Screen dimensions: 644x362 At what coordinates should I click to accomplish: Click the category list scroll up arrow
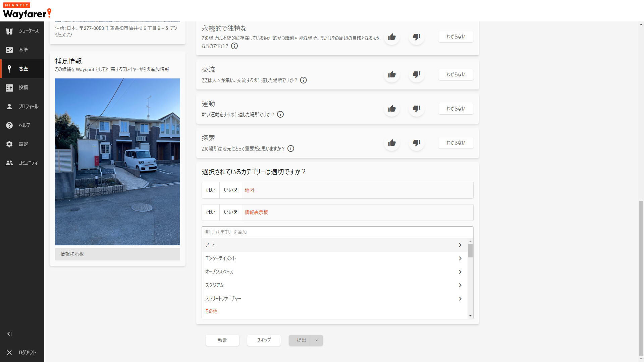[x=470, y=241]
